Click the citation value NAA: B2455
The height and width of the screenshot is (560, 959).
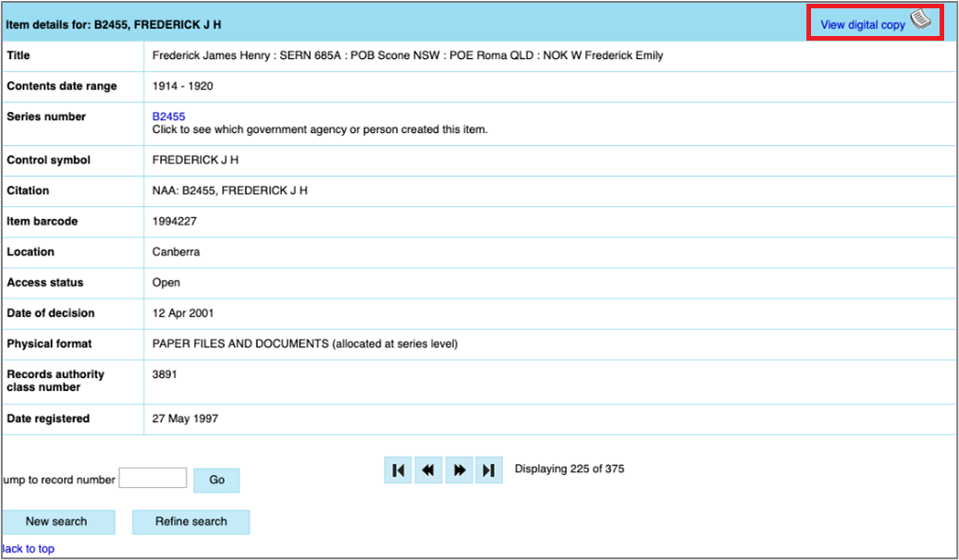(x=229, y=190)
